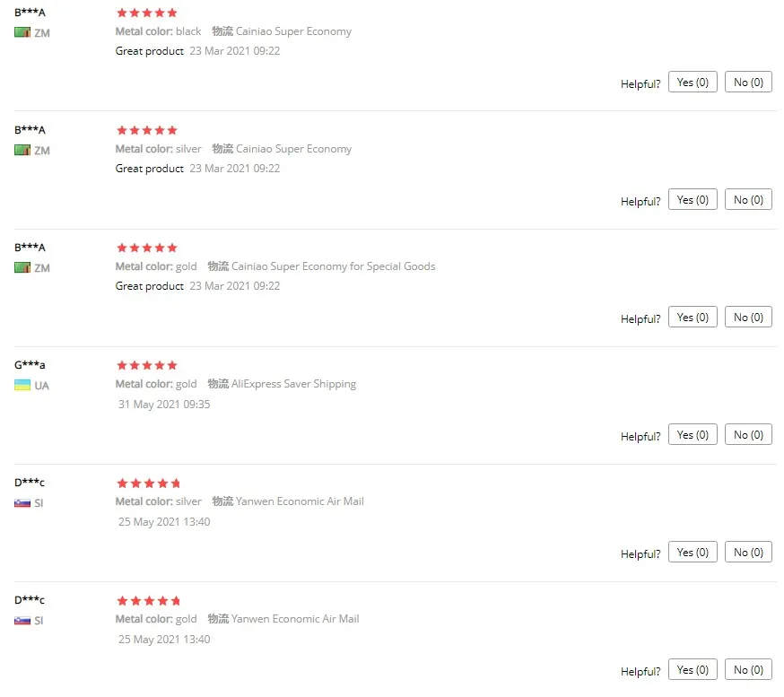This screenshot has height=697, width=784.
Task: Vote No on the black metal color review
Action: [x=748, y=82]
